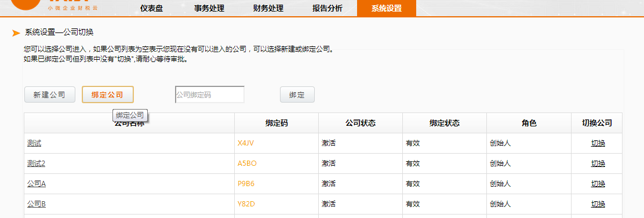This screenshot has width=644, height=218.
Task: Open the 测试 company link
Action: [34, 143]
